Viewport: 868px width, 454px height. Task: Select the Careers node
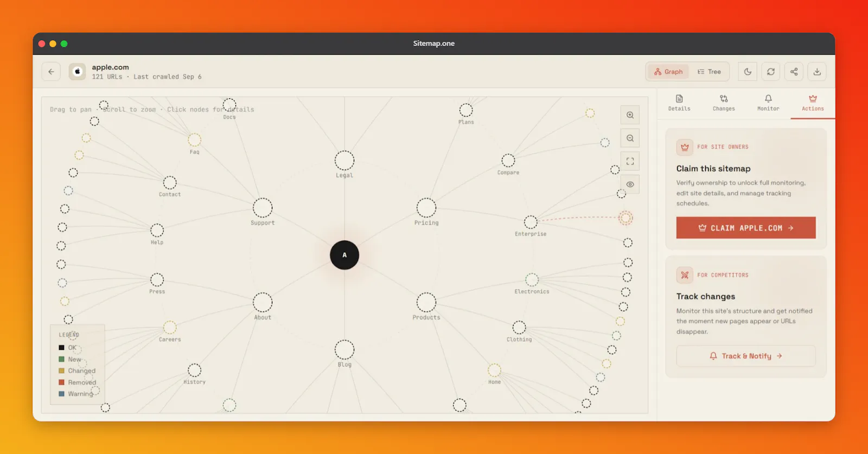coord(170,328)
